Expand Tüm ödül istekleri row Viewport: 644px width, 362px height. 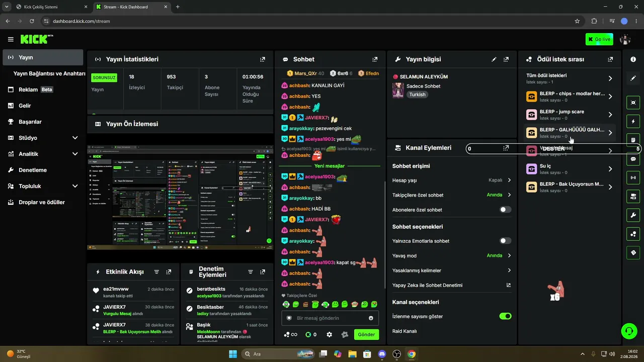pyautogui.click(x=569, y=78)
